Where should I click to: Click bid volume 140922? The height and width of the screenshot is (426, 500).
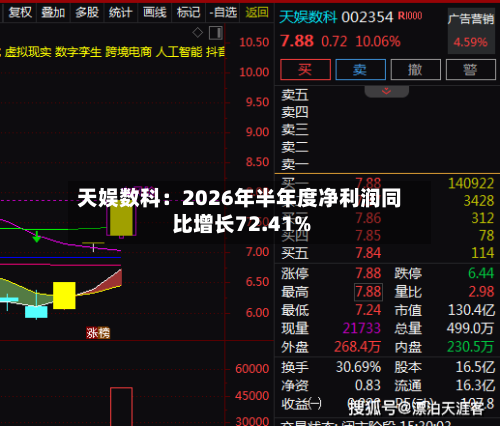(471, 184)
